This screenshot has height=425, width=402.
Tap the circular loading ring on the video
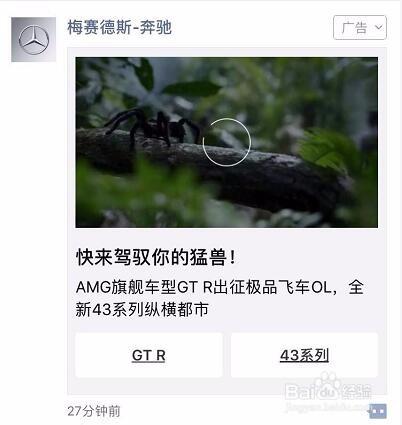227,142
